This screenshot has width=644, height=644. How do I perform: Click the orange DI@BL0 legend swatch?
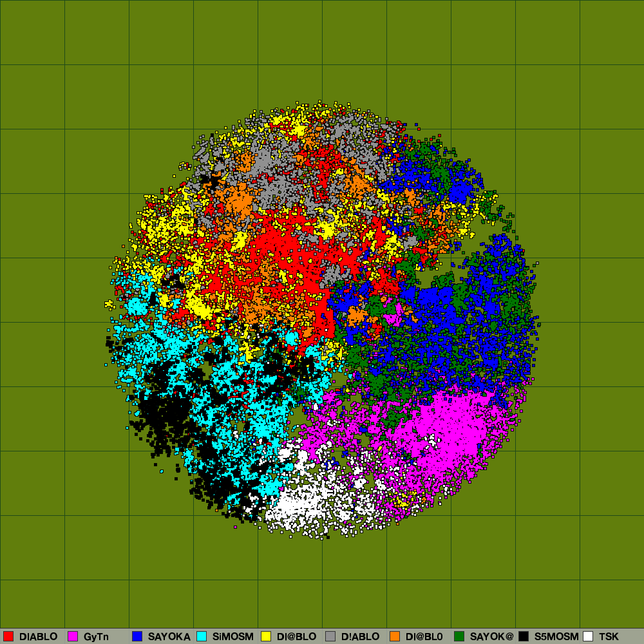tap(395, 636)
